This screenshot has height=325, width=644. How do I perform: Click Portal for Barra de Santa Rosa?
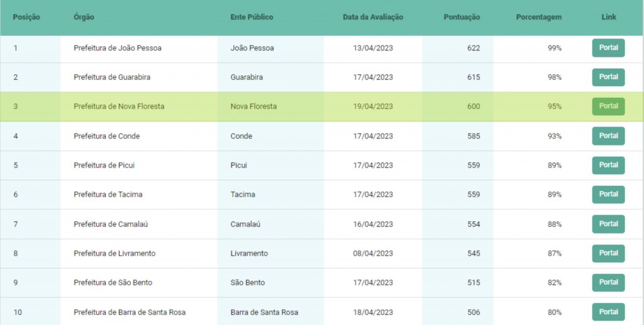608,312
